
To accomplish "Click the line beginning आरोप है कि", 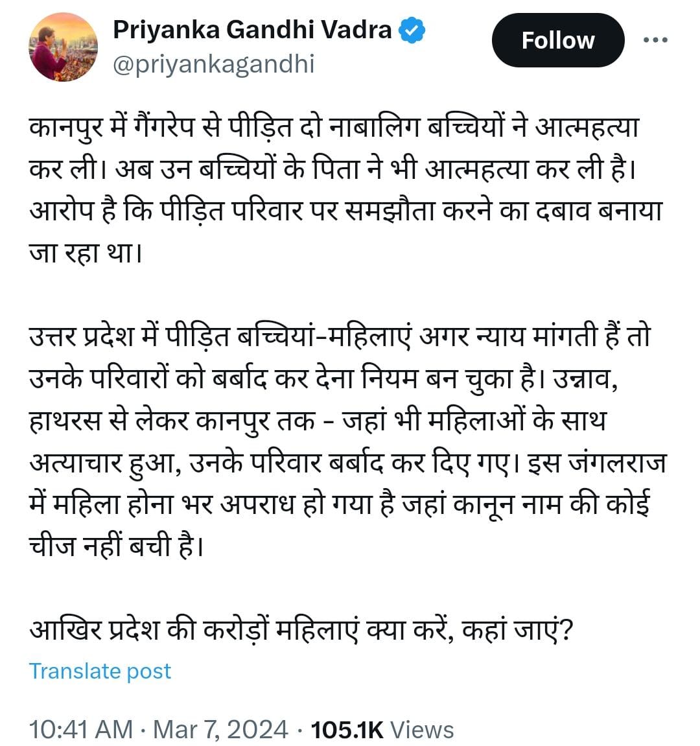I will 344,212.
